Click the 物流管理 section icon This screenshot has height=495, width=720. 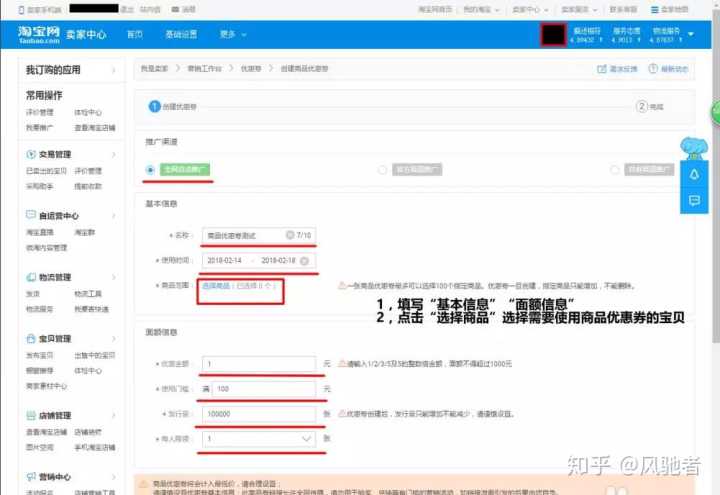click(x=31, y=277)
